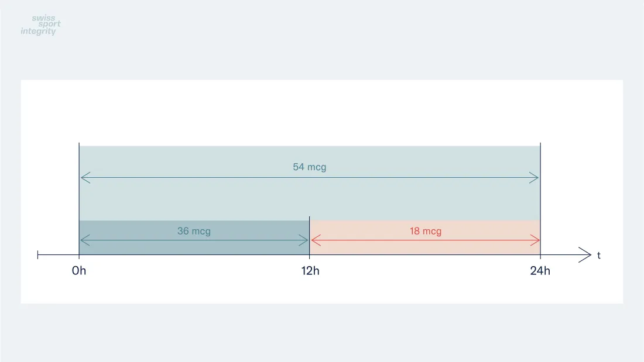Click right arrowhead of 54 mcg span
Image resolution: width=644 pixels, height=362 pixels.
coord(534,178)
